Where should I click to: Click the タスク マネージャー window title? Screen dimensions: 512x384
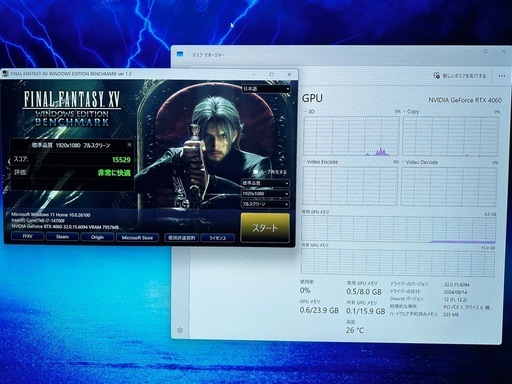(208, 55)
